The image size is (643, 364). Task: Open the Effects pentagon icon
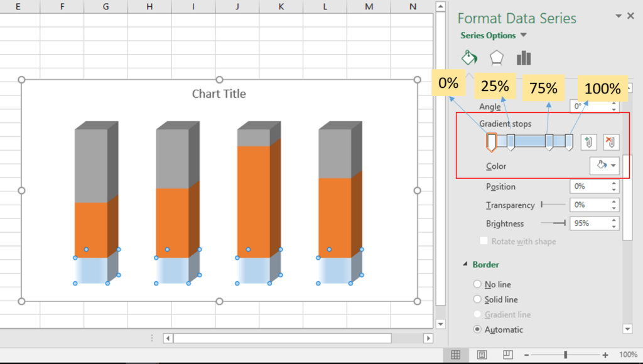click(x=497, y=58)
